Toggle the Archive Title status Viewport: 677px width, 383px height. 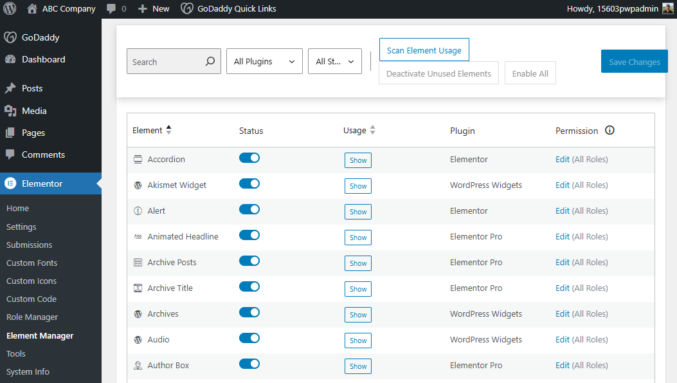[250, 287]
